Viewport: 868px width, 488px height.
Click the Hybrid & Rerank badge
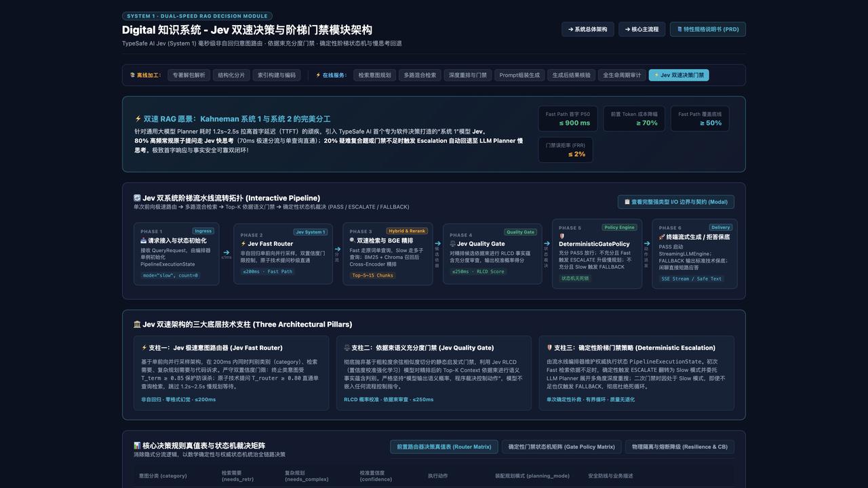point(407,231)
